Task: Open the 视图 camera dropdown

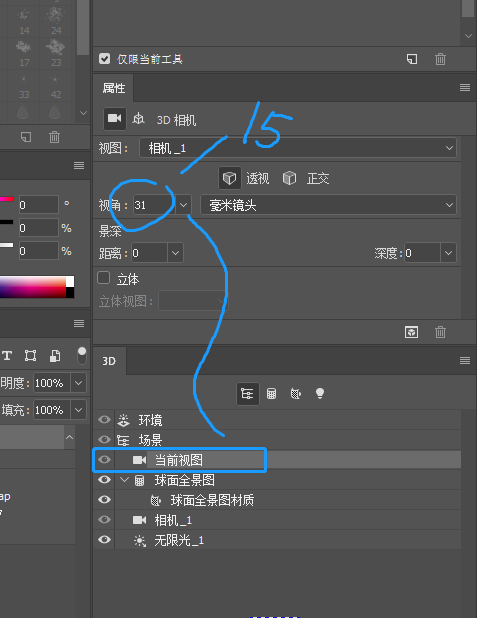Action: coord(298,148)
